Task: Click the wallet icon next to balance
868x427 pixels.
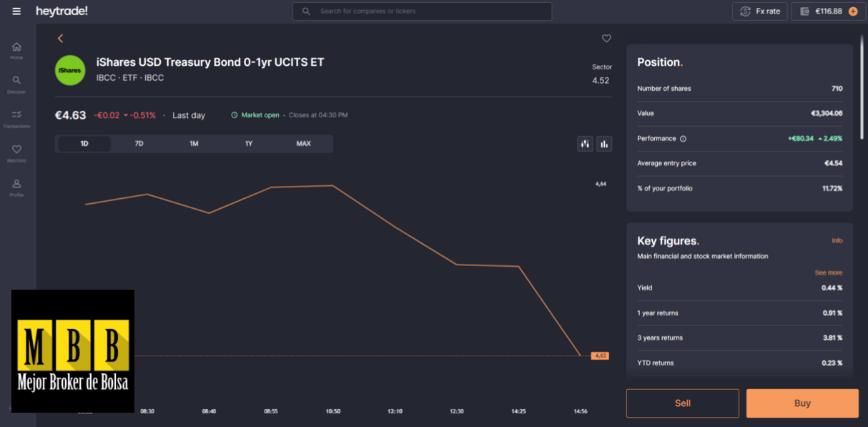Action: coord(804,11)
